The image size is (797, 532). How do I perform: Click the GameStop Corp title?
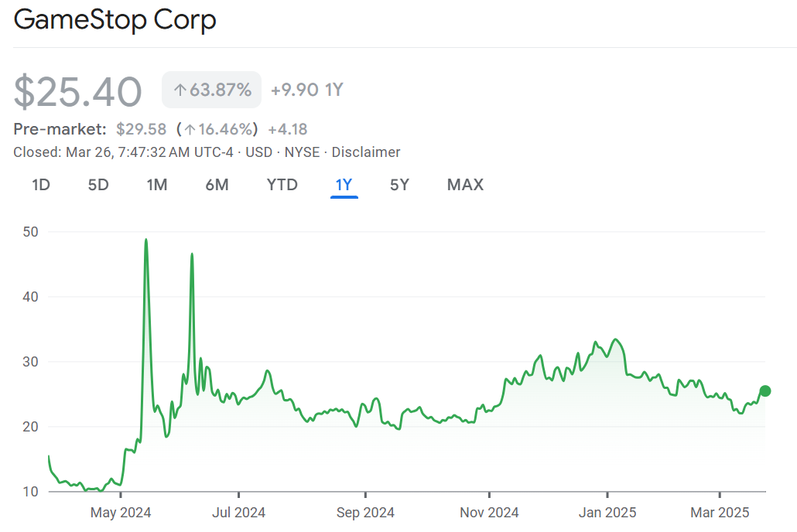coord(115,20)
